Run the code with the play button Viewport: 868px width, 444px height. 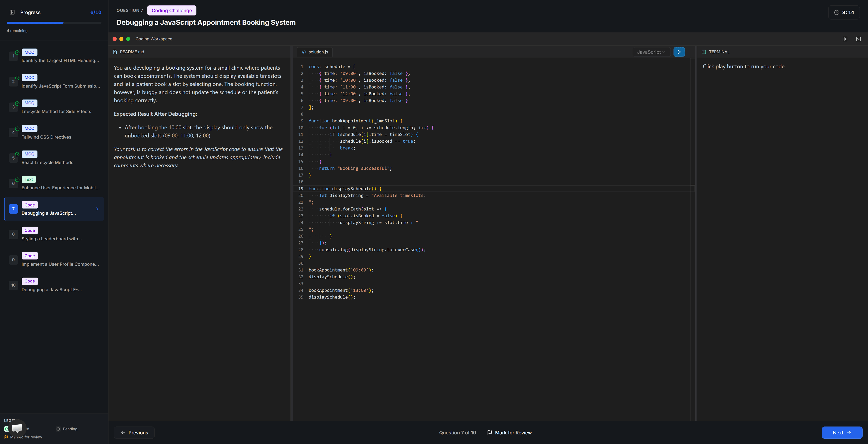click(679, 52)
